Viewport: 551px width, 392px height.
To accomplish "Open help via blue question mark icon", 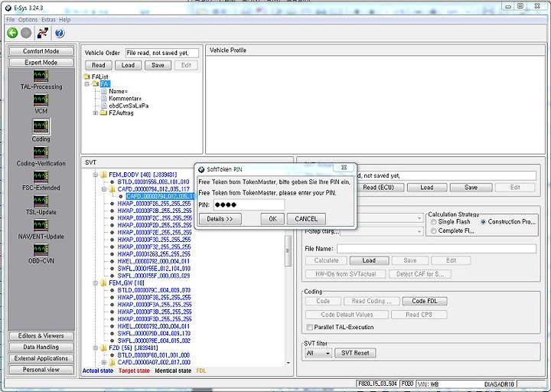I will (59, 33).
